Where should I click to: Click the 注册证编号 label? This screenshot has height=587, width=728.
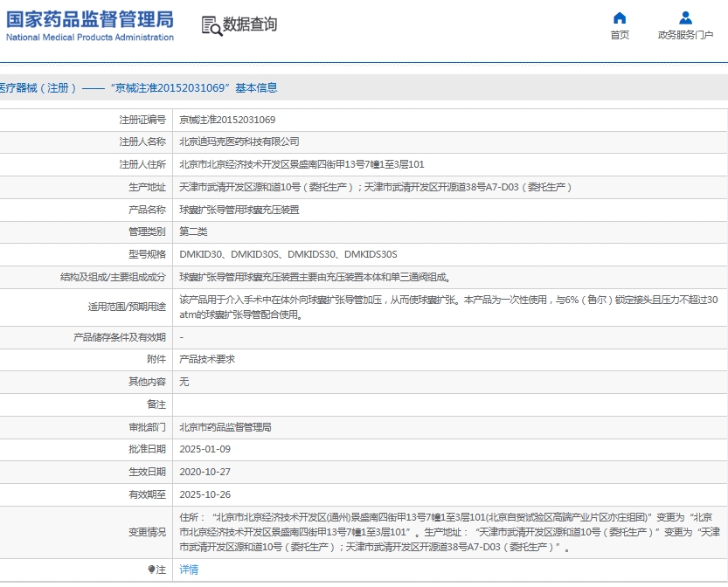(x=142, y=120)
